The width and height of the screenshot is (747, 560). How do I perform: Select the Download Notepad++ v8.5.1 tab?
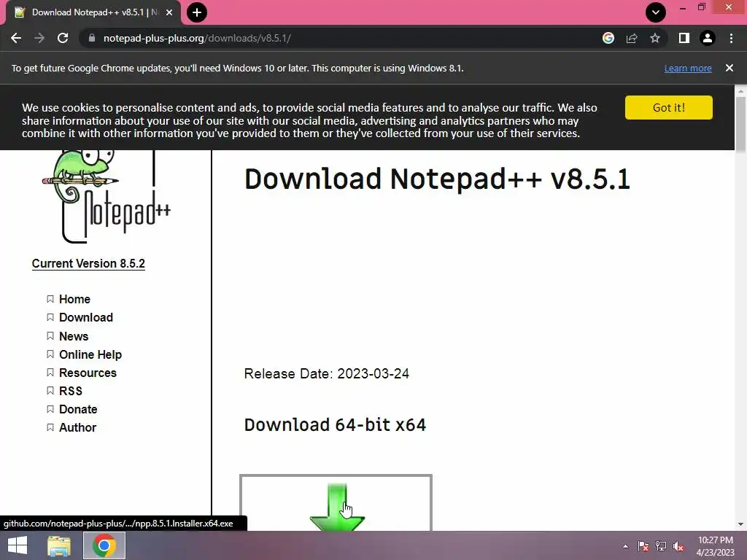[x=93, y=13]
